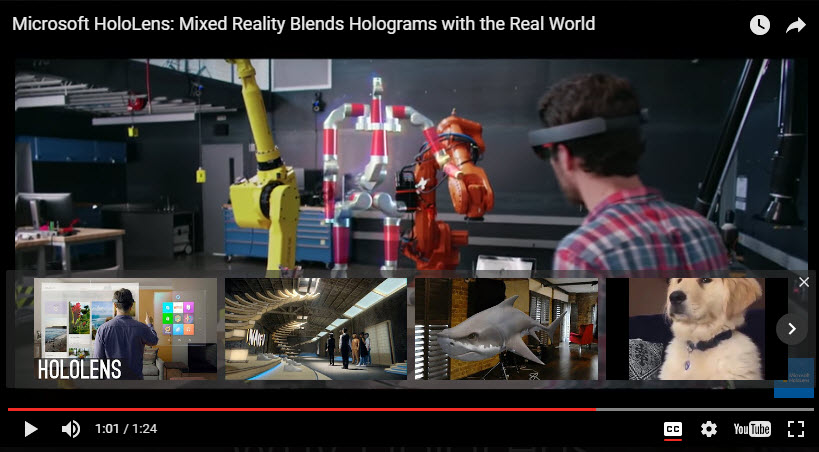Show next suggested videos with right chevron
The width and height of the screenshot is (819, 452).
pos(791,328)
